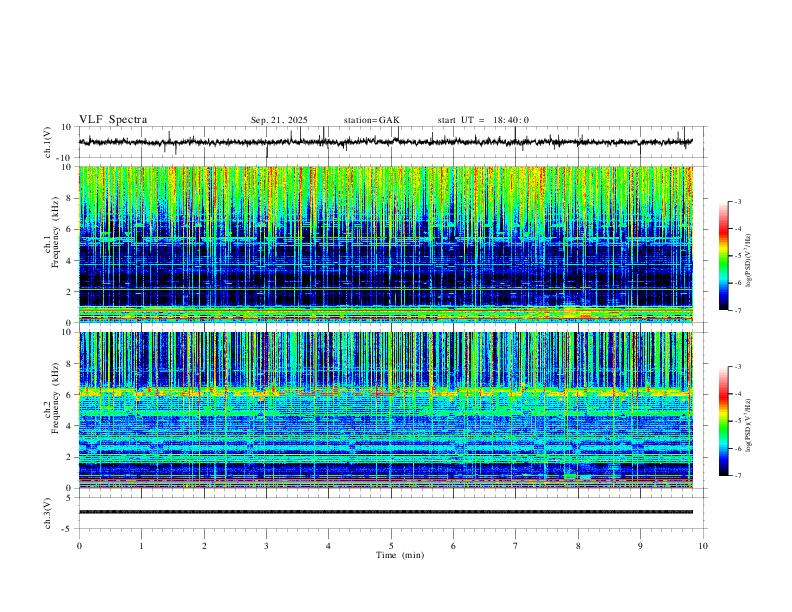The image size is (792, 612).
Task: Click the time axis tick label '0'
Action: click(x=79, y=546)
